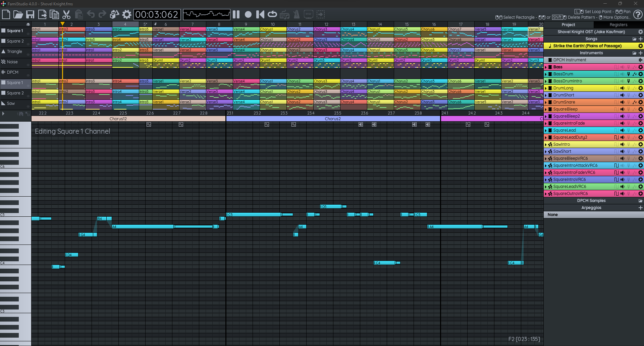Open the Export dialog icon
644x346 pixels.
[42, 14]
